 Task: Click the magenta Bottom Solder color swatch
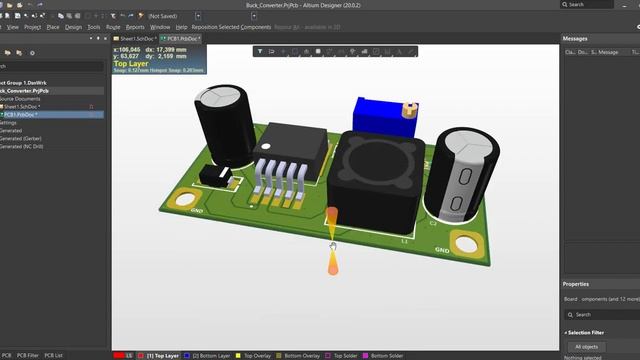(366, 356)
